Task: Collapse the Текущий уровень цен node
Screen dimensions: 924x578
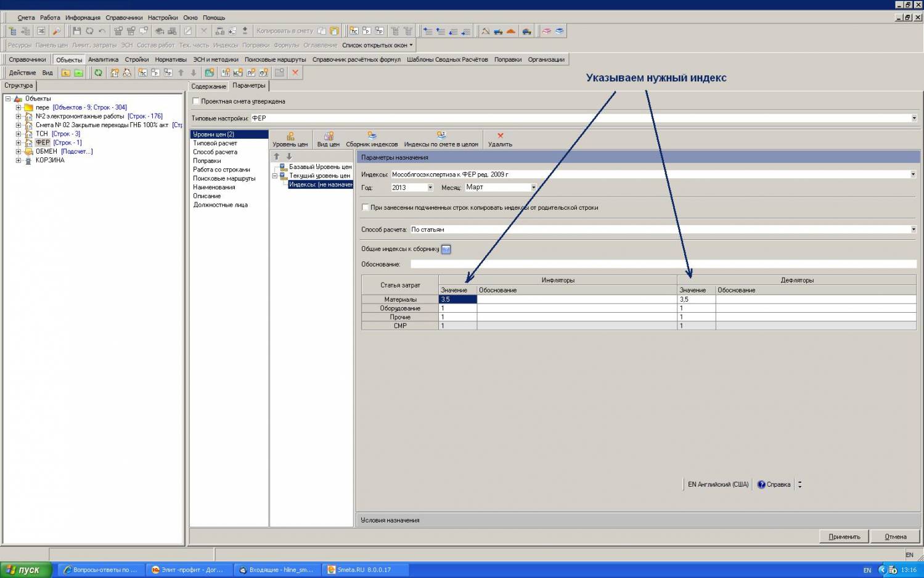Action: tap(275, 176)
